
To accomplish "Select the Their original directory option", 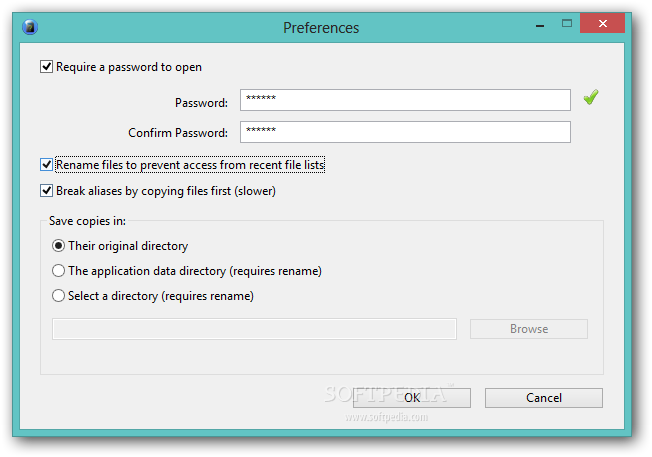I will 59,246.
